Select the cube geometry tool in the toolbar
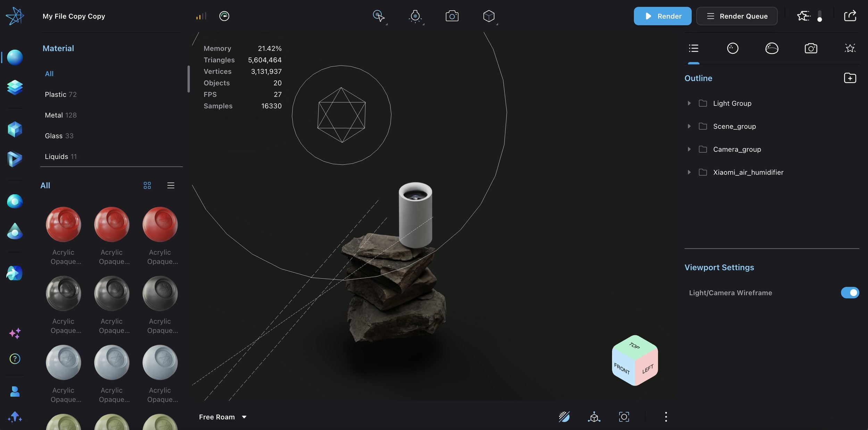 point(489,16)
